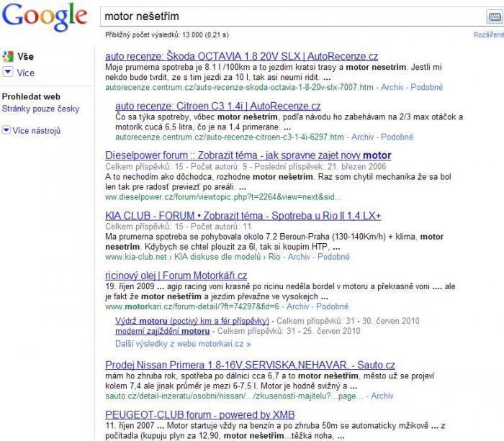Open PEUGEOT-CLUB forum result

[x=201, y=415]
